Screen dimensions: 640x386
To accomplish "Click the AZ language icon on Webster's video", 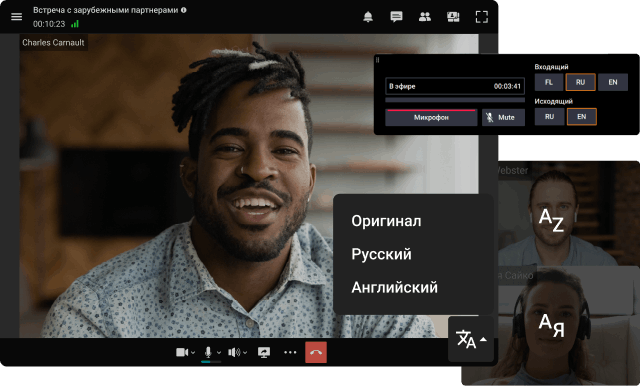I will tap(551, 220).
